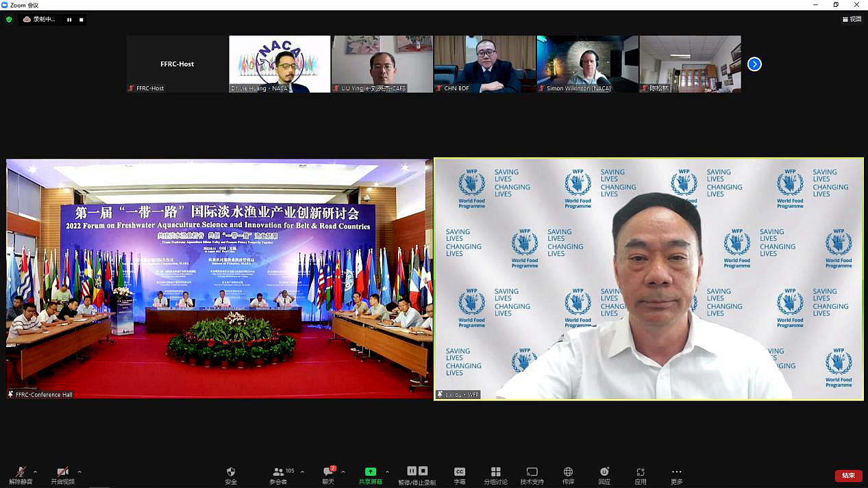868x488 pixels.
Task: Open the 视图 view layout menu
Action: tap(852, 20)
